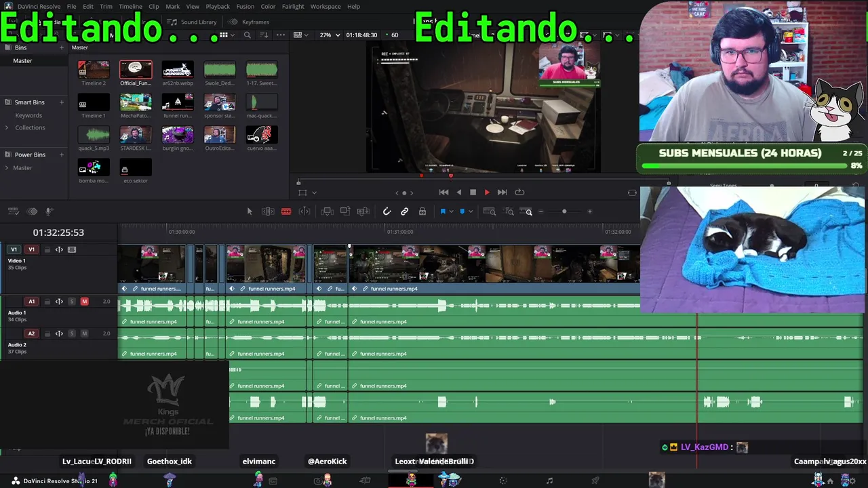Add a blue flag to the clip
The image size is (868, 488).
click(443, 211)
